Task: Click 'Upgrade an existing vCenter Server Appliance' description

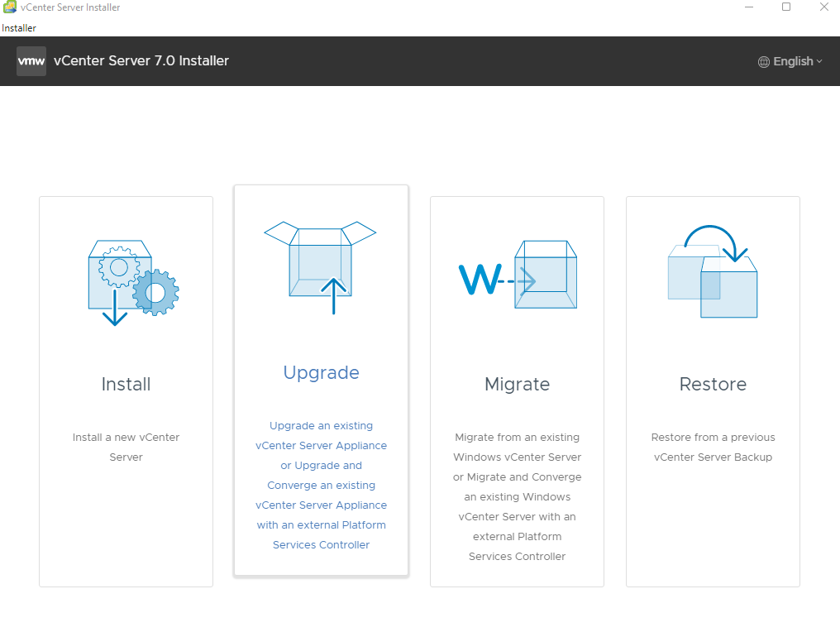Action: click(321, 485)
